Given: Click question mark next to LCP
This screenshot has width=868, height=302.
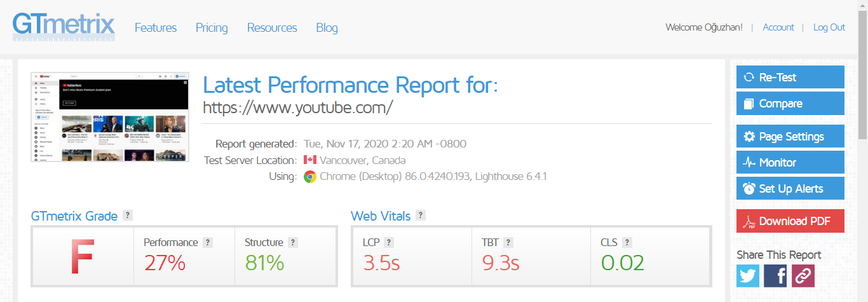Looking at the screenshot, I should [389, 242].
